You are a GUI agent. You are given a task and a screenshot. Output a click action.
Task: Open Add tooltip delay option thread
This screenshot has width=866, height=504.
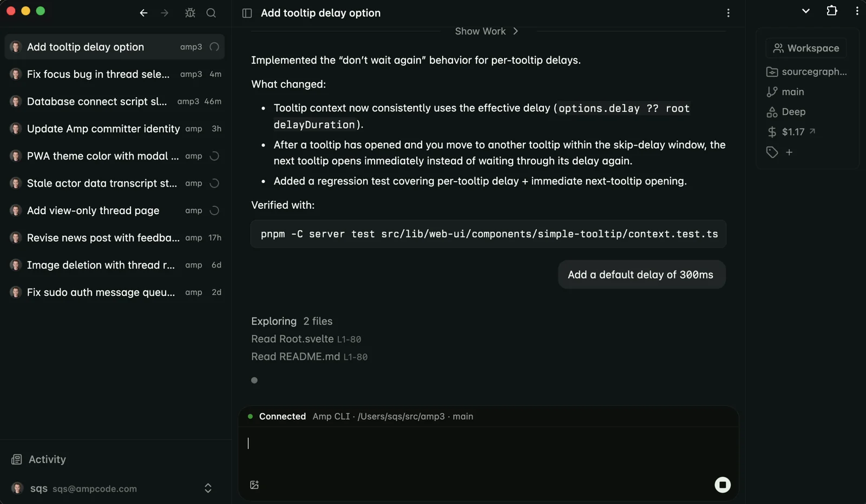(115, 47)
